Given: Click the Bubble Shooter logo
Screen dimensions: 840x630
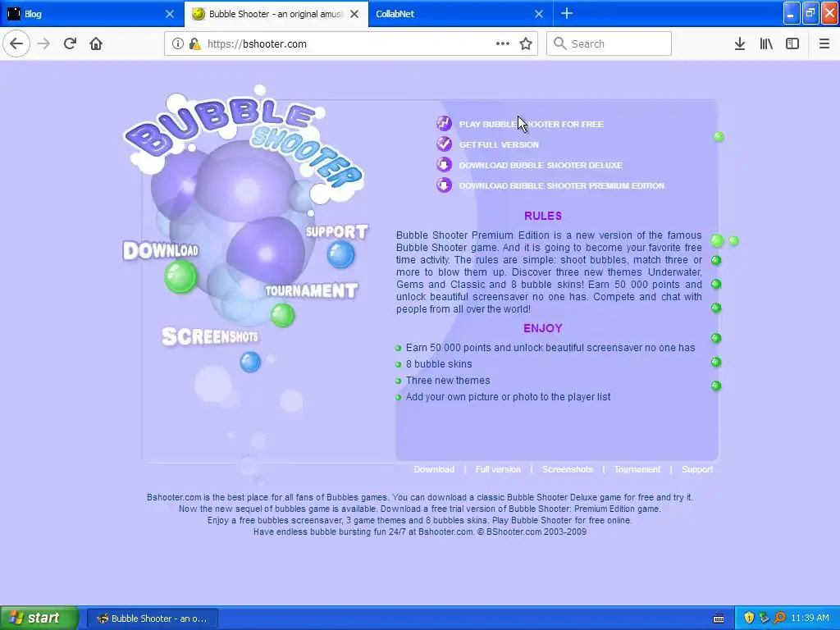Looking at the screenshot, I should [244, 143].
